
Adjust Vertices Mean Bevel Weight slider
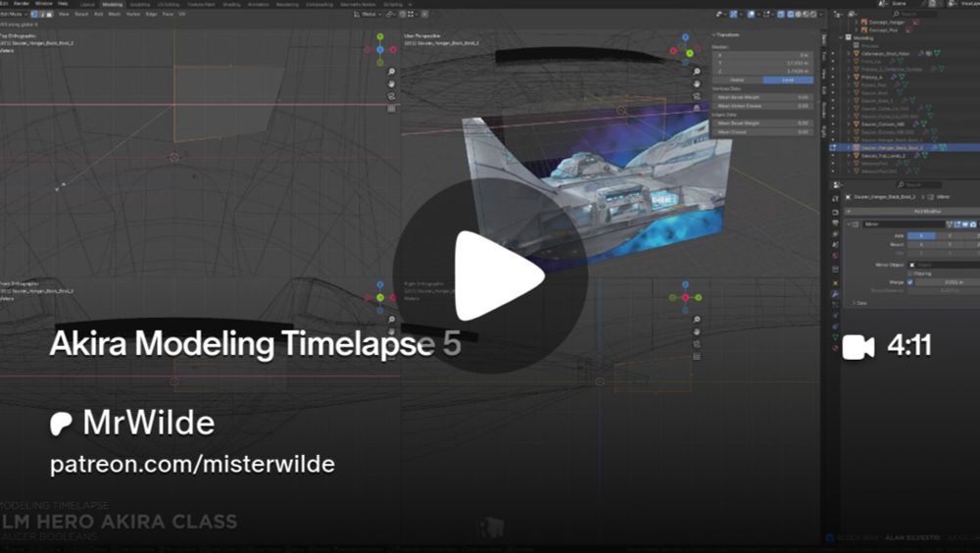point(763,98)
